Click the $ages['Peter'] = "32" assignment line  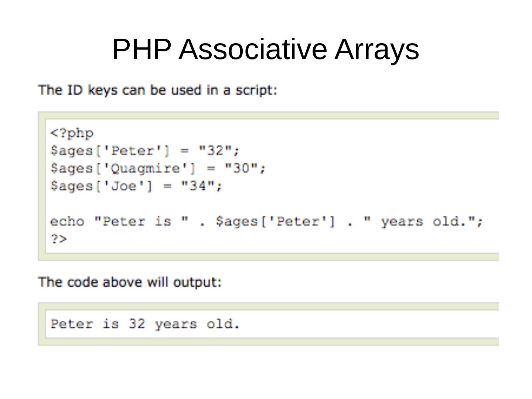click(145, 151)
